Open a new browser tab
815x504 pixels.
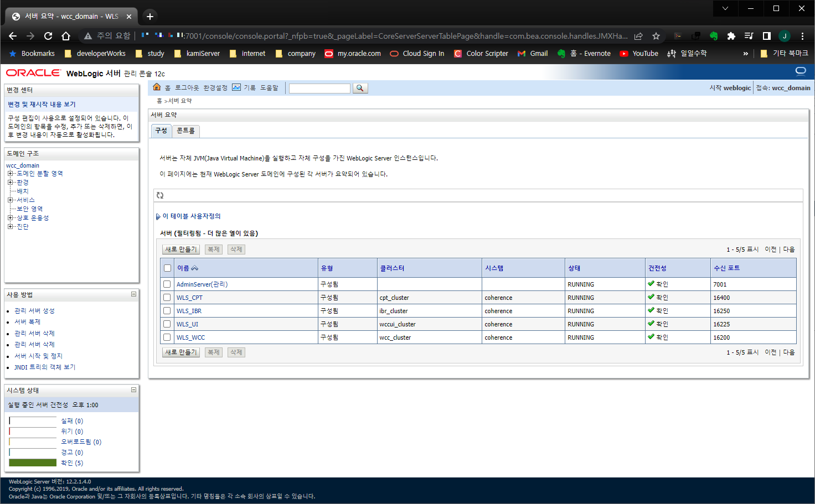[x=150, y=16]
